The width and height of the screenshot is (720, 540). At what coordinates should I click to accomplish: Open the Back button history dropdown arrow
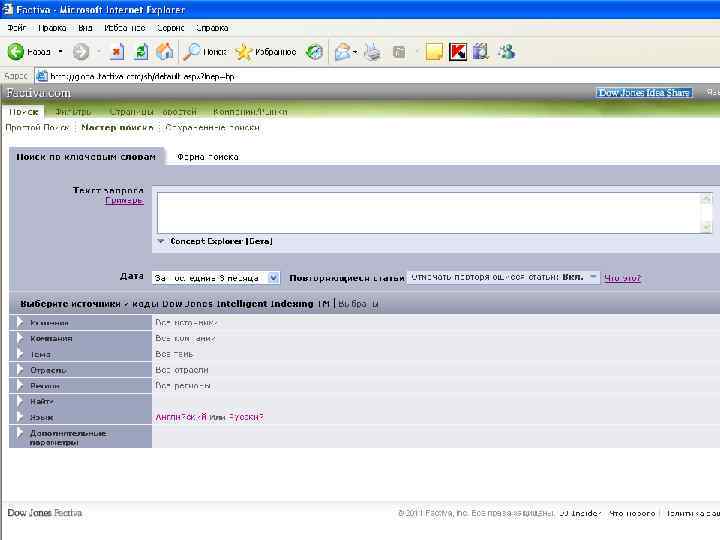60,51
